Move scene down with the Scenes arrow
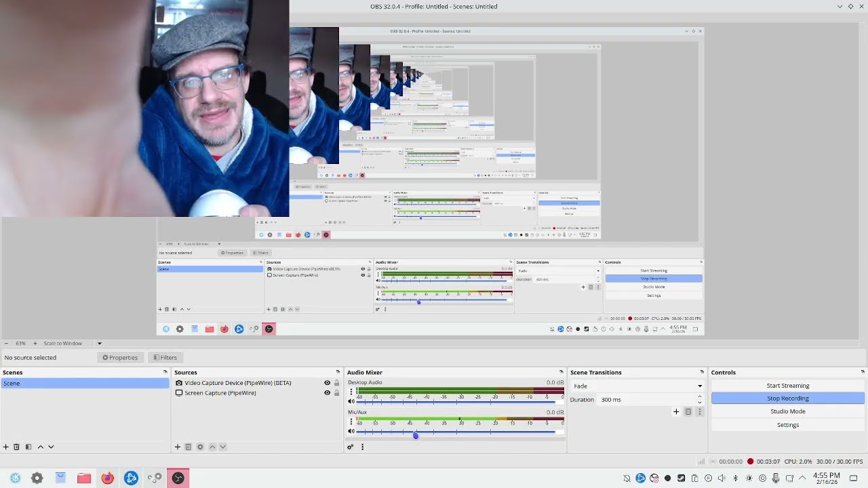The image size is (868, 488). click(51, 447)
